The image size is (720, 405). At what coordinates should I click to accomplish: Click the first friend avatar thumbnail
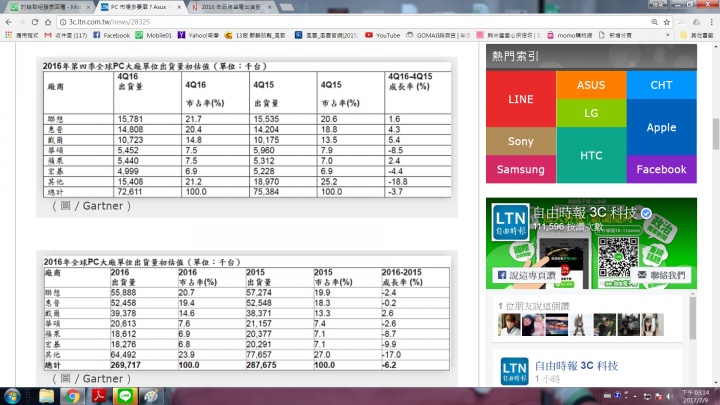point(509,325)
